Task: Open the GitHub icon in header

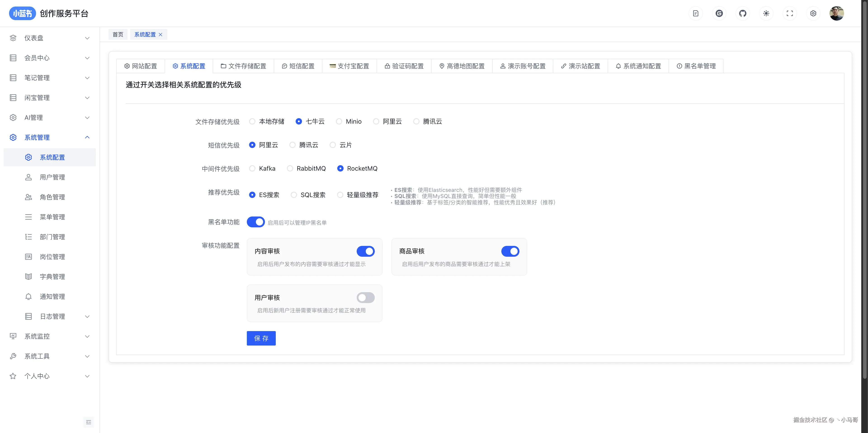Action: 743,14
